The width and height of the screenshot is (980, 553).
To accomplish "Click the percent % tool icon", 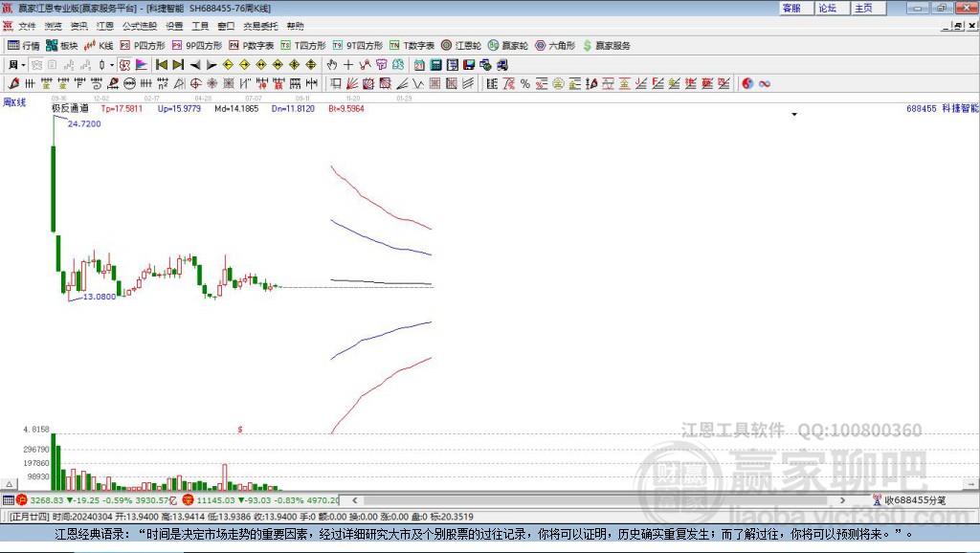I will pos(525,83).
